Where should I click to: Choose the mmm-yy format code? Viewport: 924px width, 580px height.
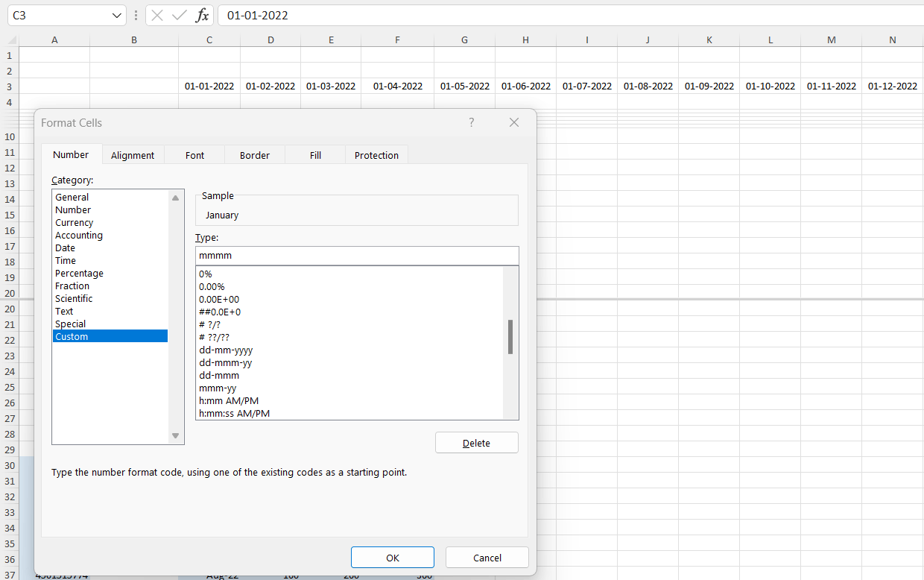[x=218, y=388]
